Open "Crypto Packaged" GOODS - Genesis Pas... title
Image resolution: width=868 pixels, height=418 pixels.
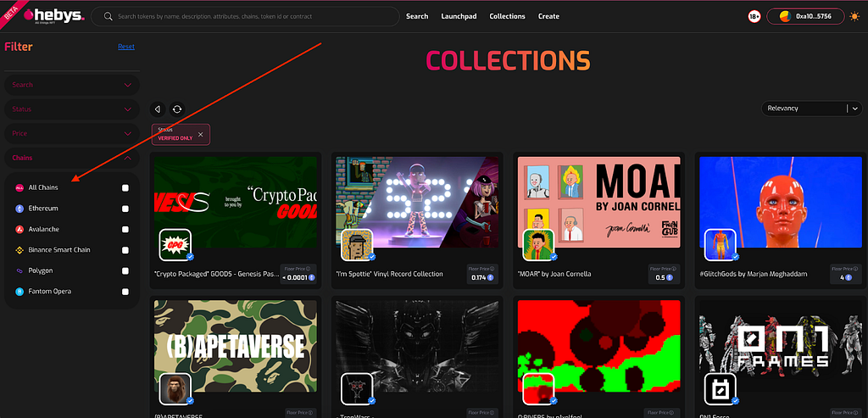pos(215,274)
